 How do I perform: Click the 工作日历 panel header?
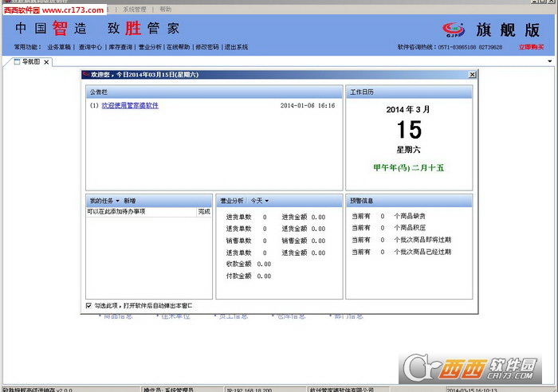(409, 92)
